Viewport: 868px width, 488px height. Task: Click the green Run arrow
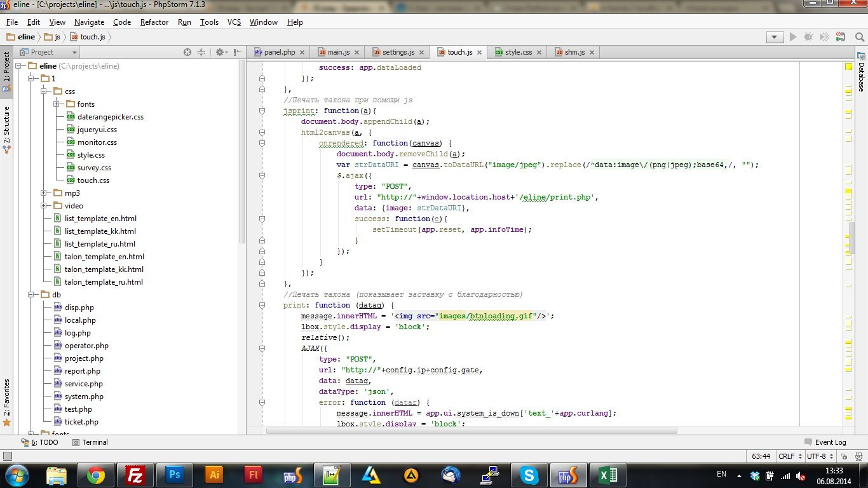point(793,37)
